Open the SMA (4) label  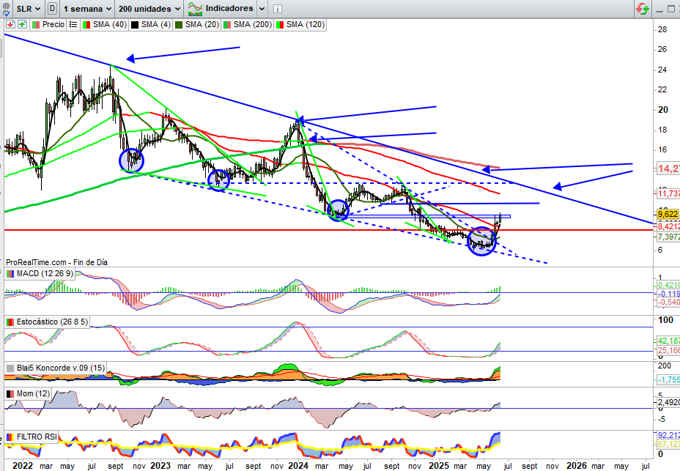coord(155,25)
